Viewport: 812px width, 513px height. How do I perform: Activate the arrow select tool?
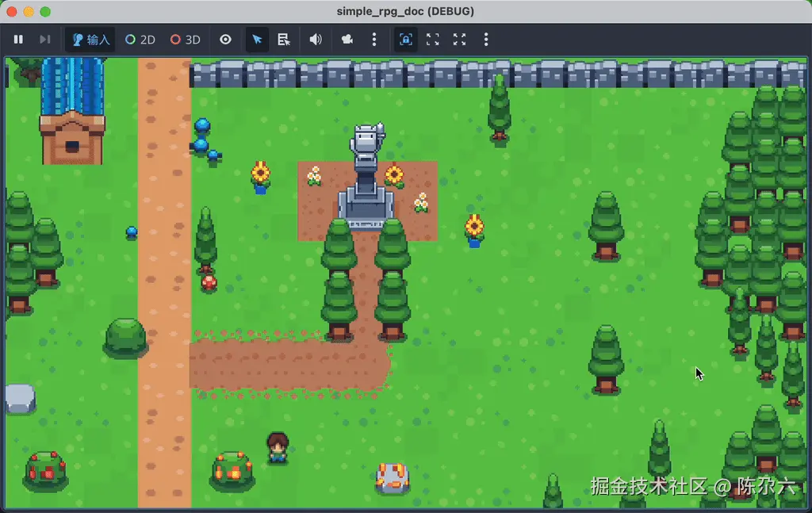257,40
